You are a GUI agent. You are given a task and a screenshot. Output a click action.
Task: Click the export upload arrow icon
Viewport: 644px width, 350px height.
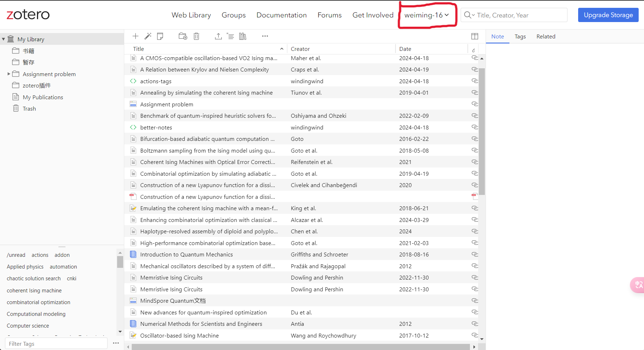[218, 36]
